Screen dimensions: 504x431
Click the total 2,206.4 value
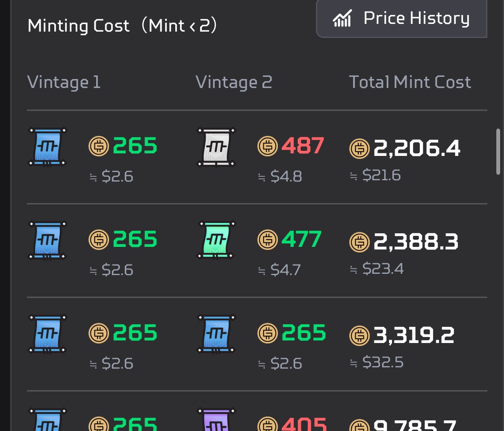coord(417,148)
